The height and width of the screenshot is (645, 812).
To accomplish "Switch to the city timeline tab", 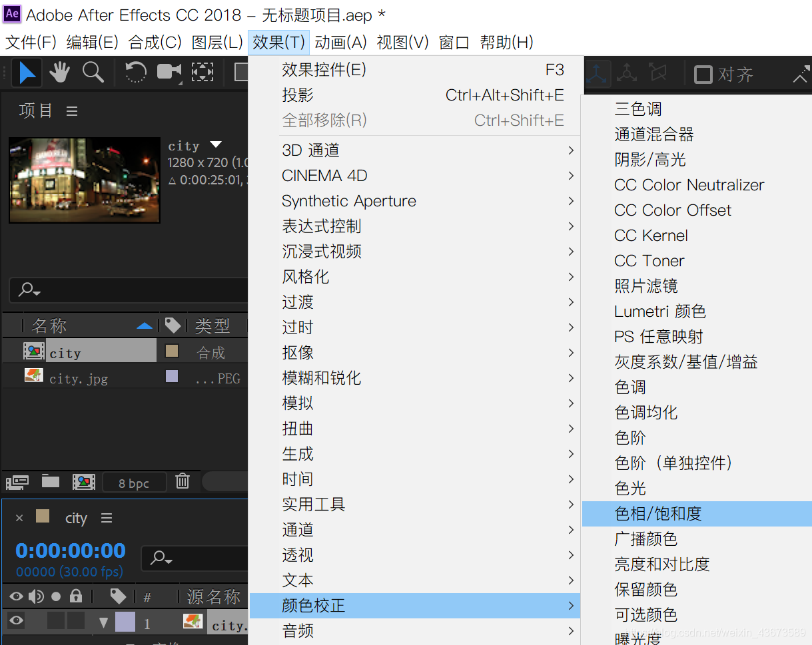I will coord(77,518).
